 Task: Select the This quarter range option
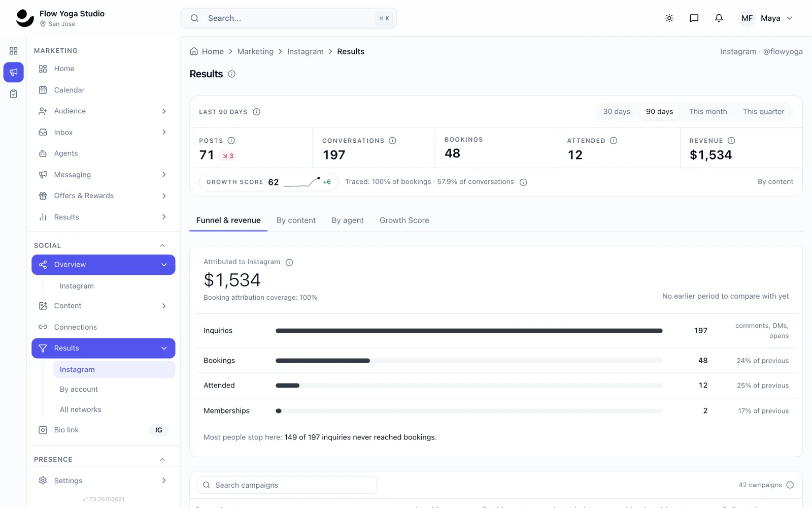763,112
